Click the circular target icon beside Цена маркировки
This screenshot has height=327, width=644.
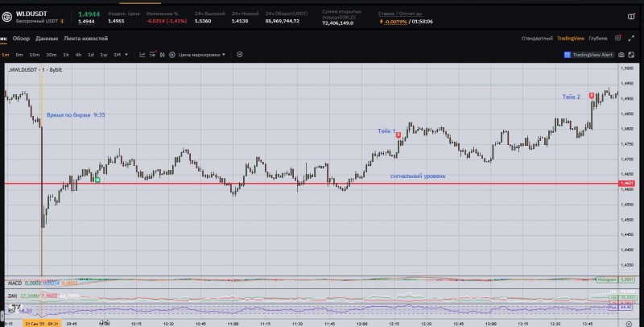(x=172, y=55)
